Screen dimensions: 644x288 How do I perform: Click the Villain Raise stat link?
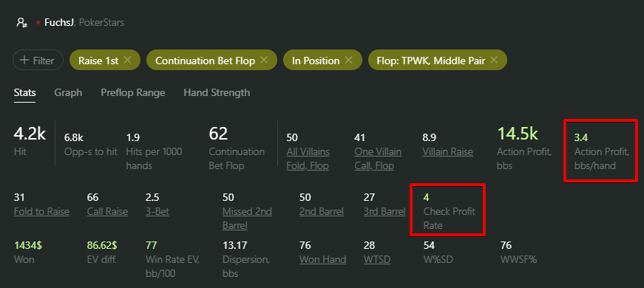447,152
